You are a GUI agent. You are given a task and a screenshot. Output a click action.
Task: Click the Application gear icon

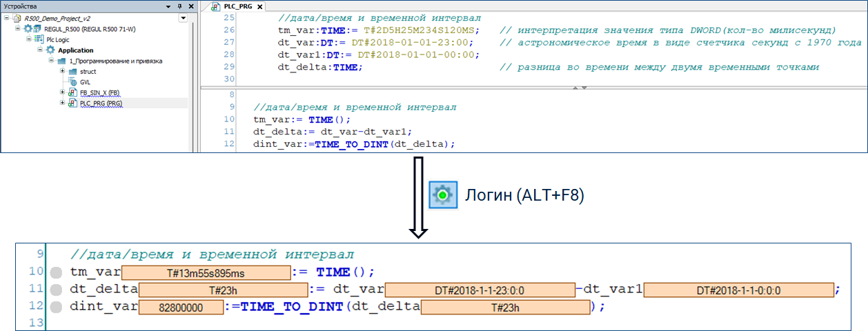pos(50,50)
